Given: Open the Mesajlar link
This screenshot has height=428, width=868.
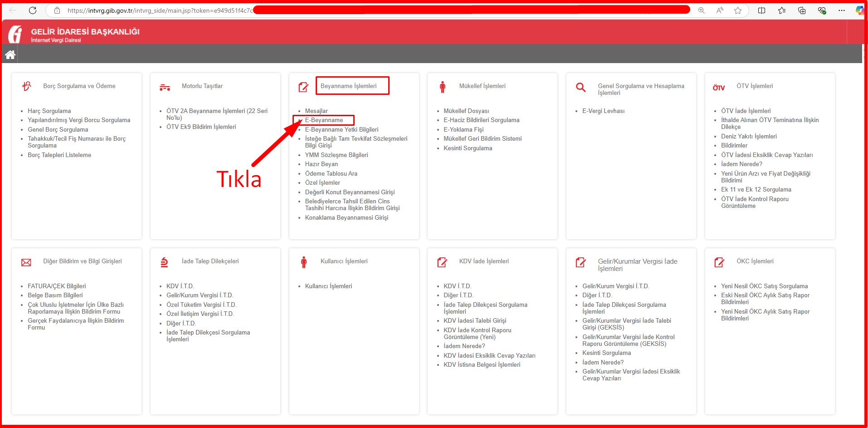Looking at the screenshot, I should tap(316, 111).
